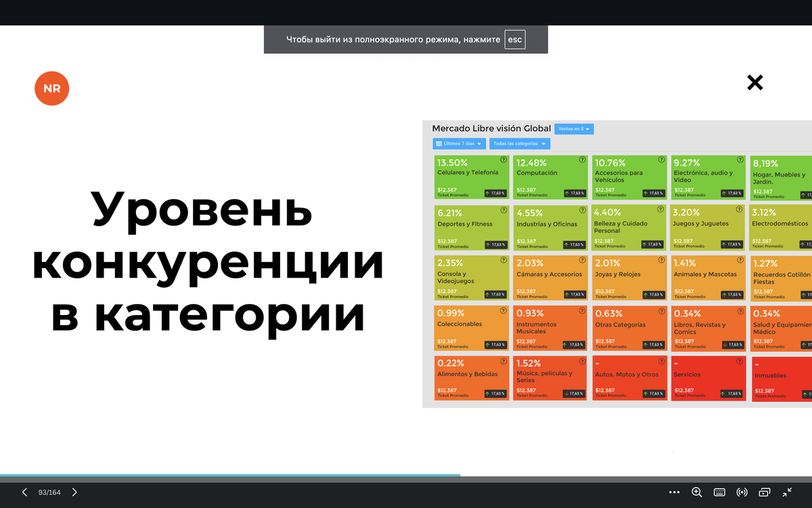
Task: Click help icon on Celulares y Telefonía card
Action: point(503,160)
